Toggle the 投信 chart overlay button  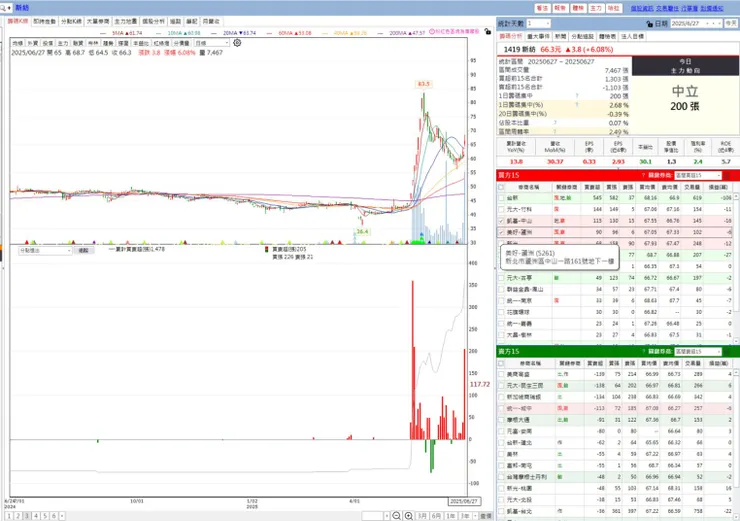point(48,43)
